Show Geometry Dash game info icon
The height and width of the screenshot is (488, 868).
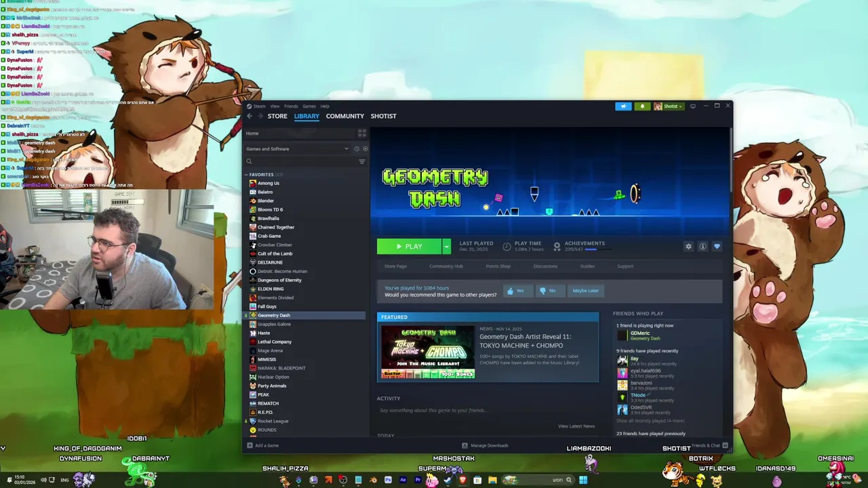[703, 247]
